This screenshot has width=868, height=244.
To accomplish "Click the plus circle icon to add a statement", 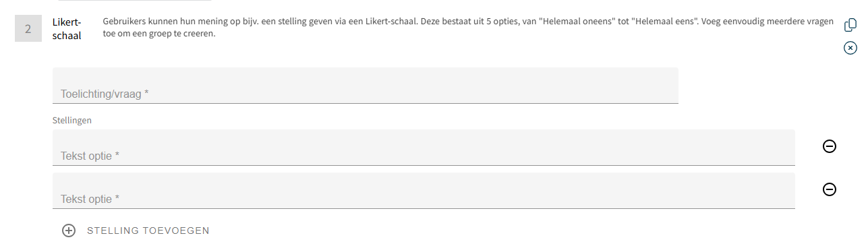I will [x=69, y=231].
